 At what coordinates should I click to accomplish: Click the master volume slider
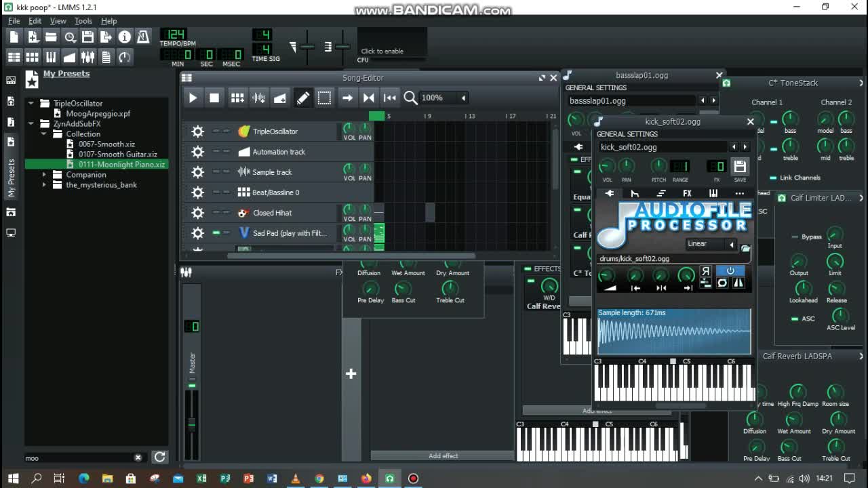[x=307, y=47]
